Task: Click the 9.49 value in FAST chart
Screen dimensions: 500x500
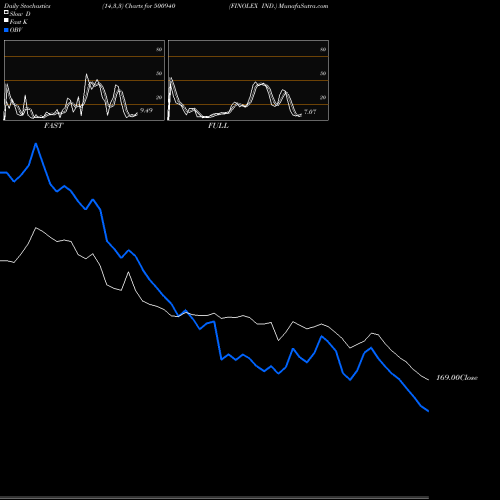Action: point(146,110)
